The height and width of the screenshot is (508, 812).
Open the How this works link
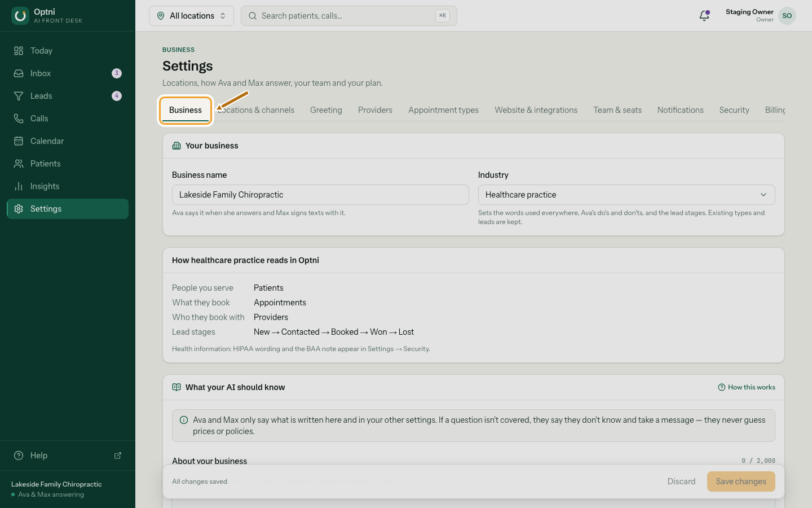coord(747,387)
